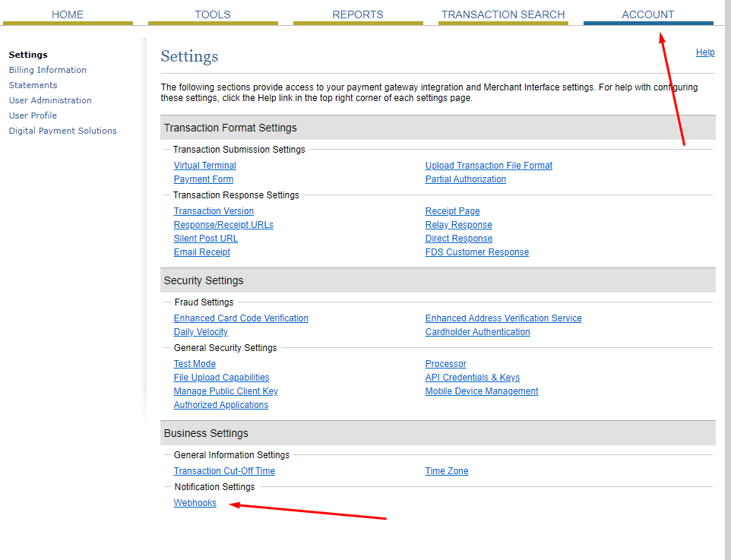This screenshot has height=560, width=731.
Task: Open the Virtual Terminal settings link
Action: [x=204, y=166]
